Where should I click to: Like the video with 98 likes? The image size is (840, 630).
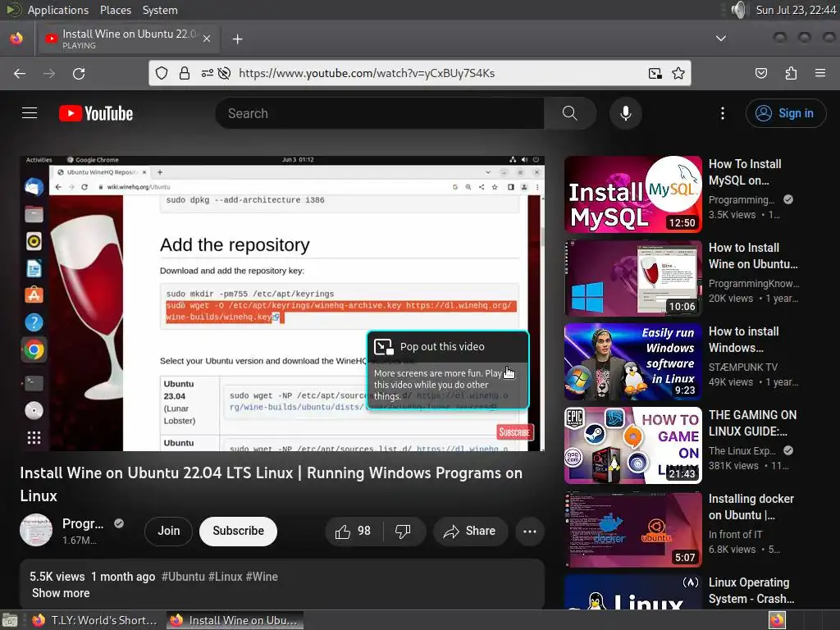(x=353, y=531)
